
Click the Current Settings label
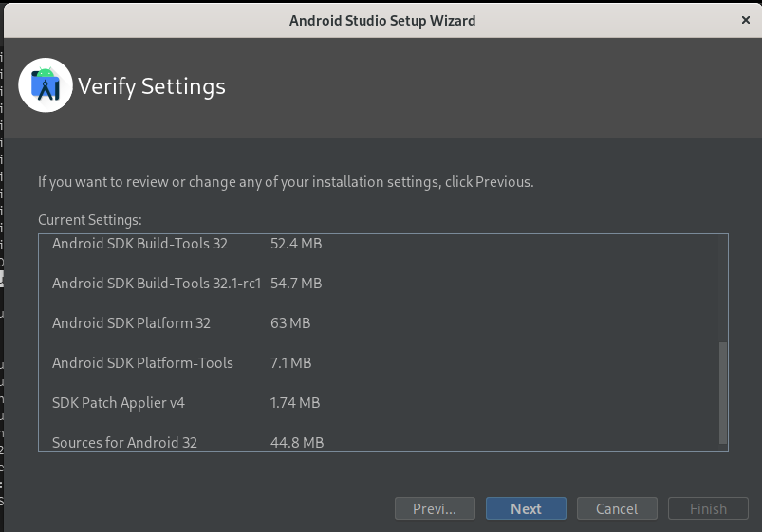90,220
